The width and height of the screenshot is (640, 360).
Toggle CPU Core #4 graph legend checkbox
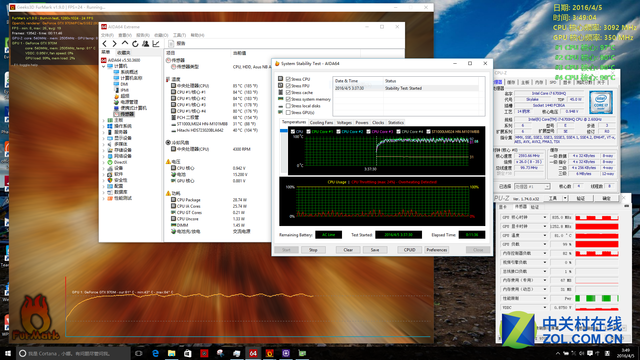(398, 132)
